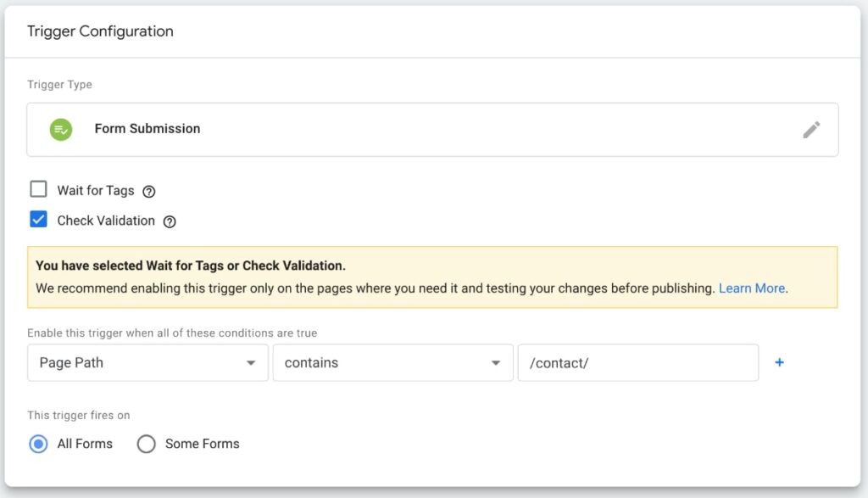Click the Trigger Type label
The image size is (868, 498).
coord(60,85)
